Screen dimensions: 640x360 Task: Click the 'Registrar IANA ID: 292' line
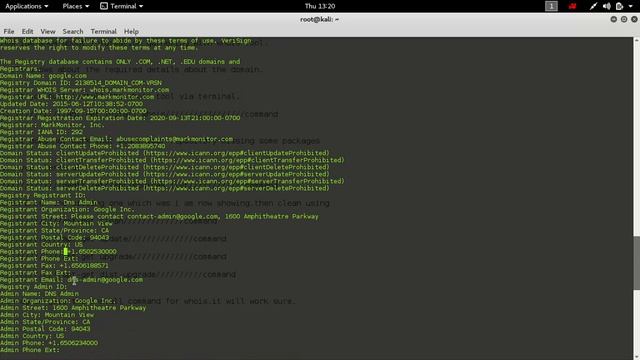[x=41, y=132]
